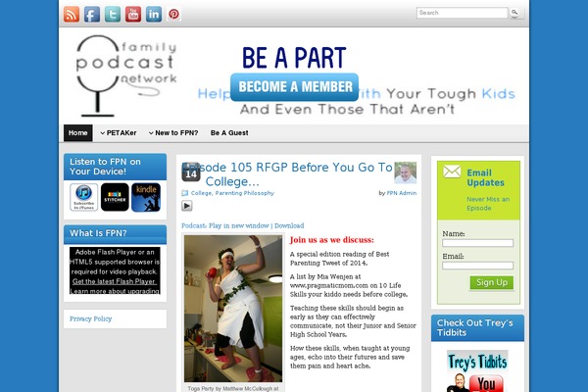The image size is (588, 392).
Task: Click the Email Updates envelope icon
Action: click(452, 171)
